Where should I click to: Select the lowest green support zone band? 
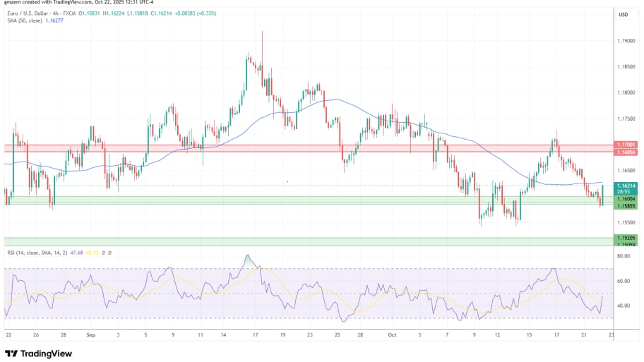[x=282, y=241]
